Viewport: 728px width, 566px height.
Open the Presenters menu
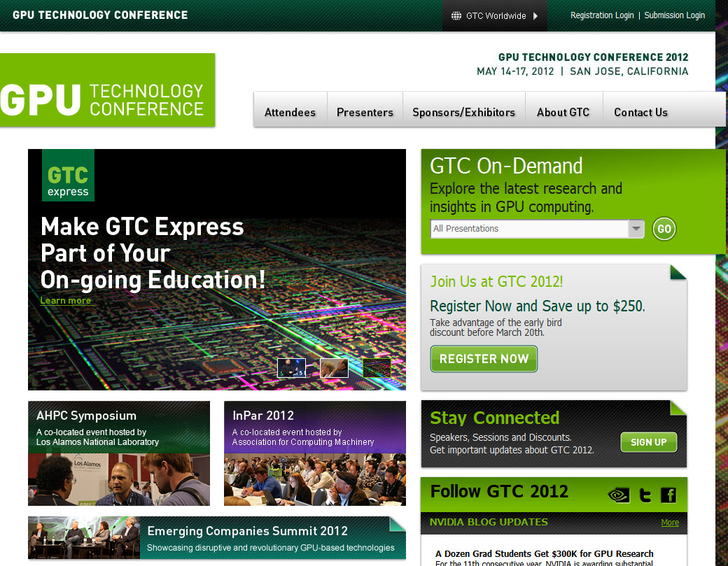(365, 112)
